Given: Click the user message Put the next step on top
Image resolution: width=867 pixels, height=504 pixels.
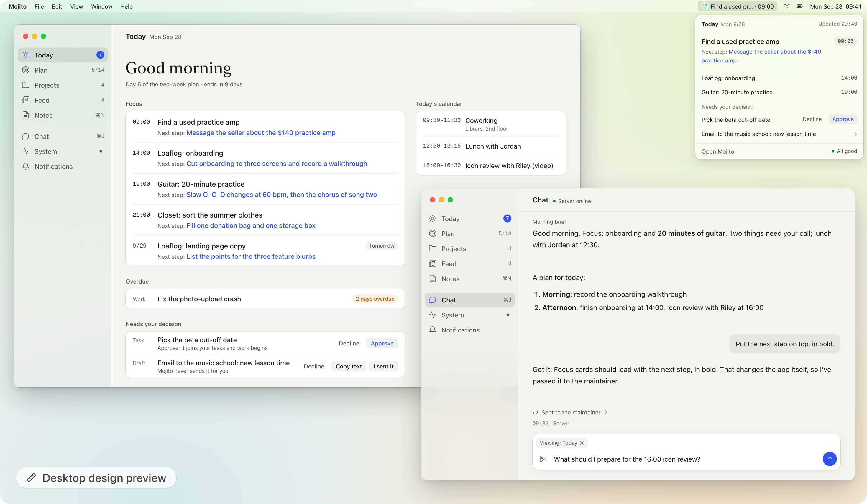Looking at the screenshot, I should point(785,344).
